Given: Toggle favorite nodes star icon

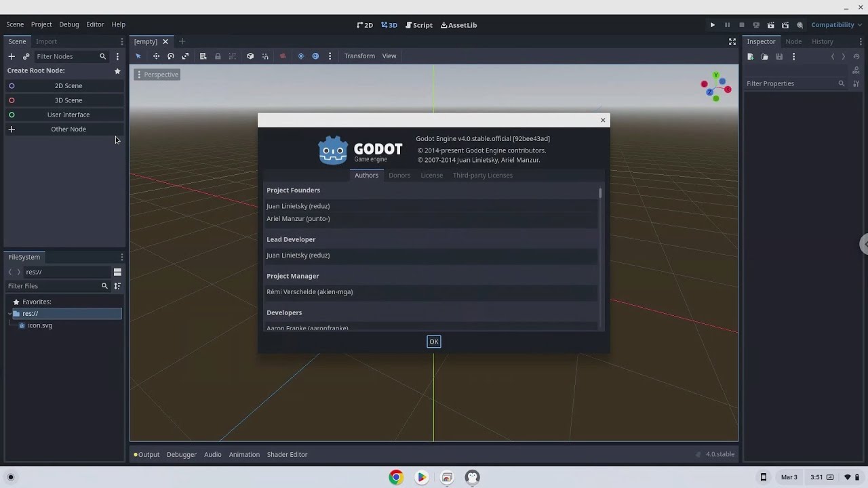Looking at the screenshot, I should click(117, 70).
